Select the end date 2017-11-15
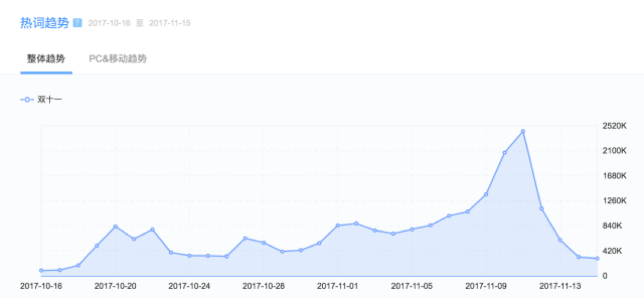This screenshot has height=298, width=644. click(170, 23)
